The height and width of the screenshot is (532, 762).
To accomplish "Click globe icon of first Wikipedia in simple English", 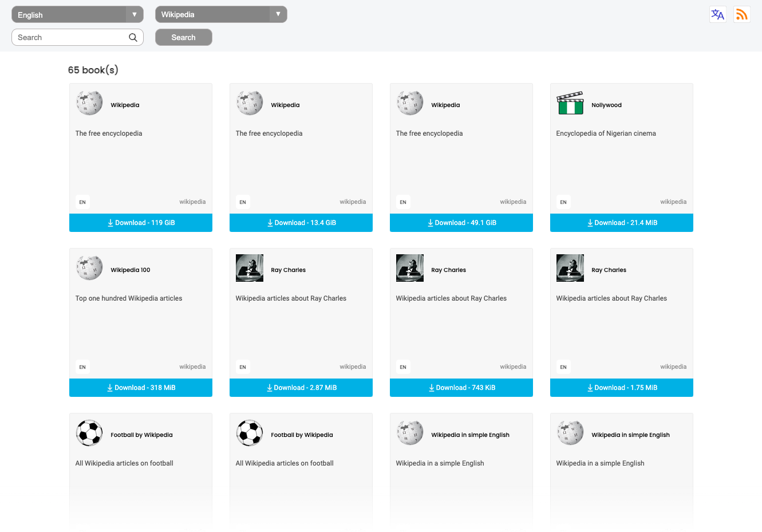I will [410, 433].
